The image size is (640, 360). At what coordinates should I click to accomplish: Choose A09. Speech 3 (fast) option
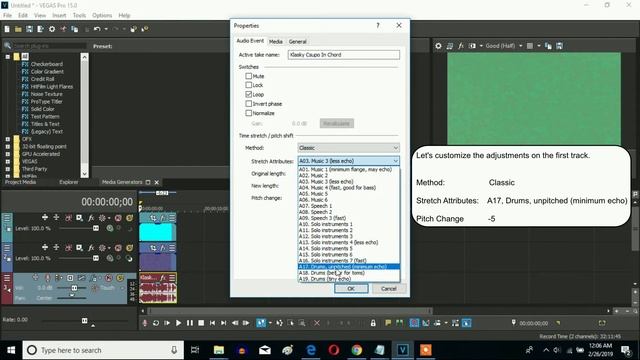(349, 218)
